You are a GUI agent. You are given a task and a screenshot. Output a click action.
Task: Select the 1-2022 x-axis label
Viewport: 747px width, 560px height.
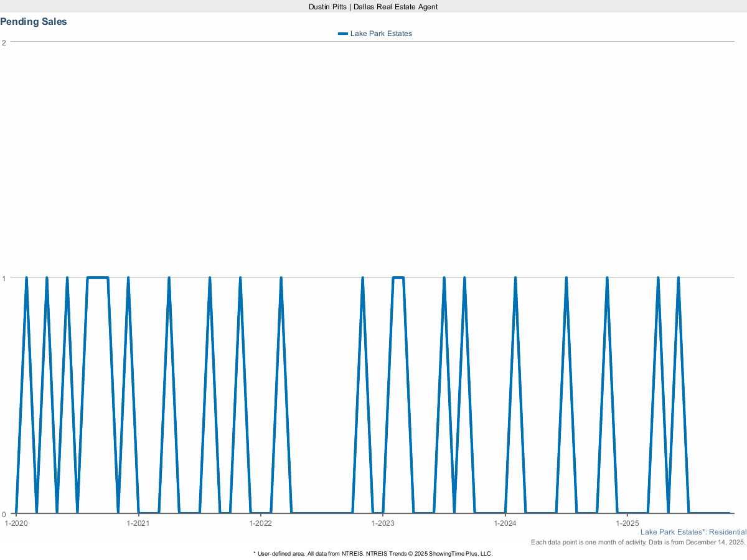(x=261, y=524)
